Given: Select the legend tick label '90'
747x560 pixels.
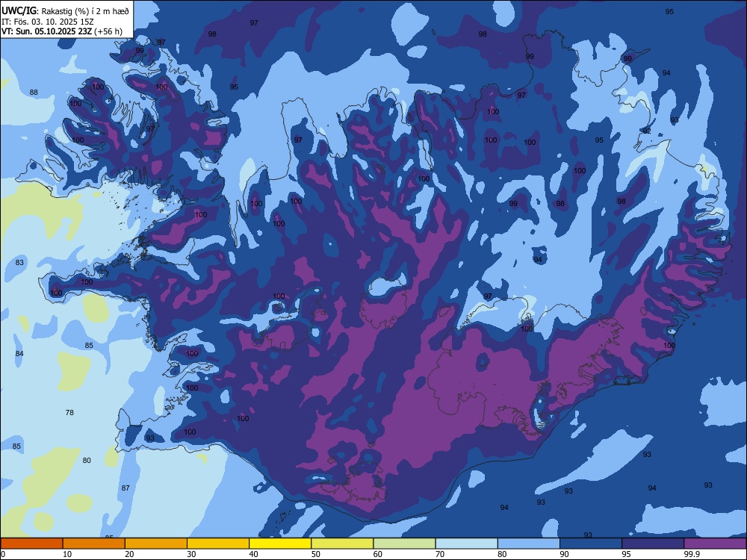Looking at the screenshot, I should [565, 554].
